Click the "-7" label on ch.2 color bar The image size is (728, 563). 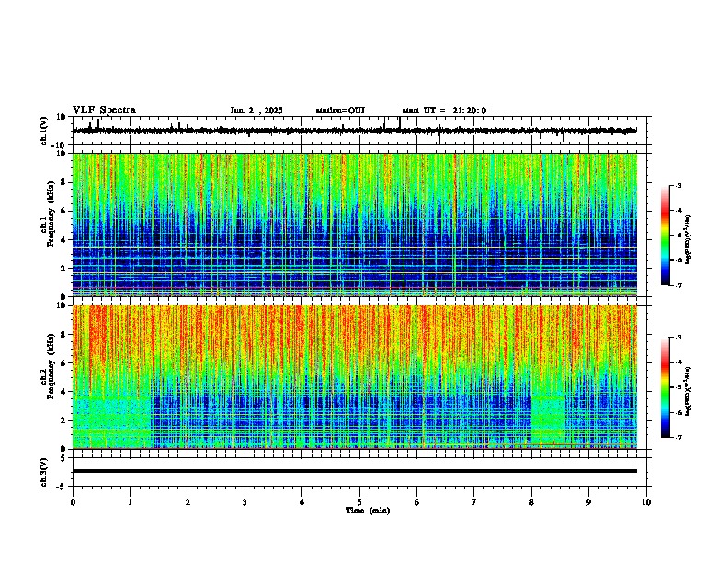677,438
